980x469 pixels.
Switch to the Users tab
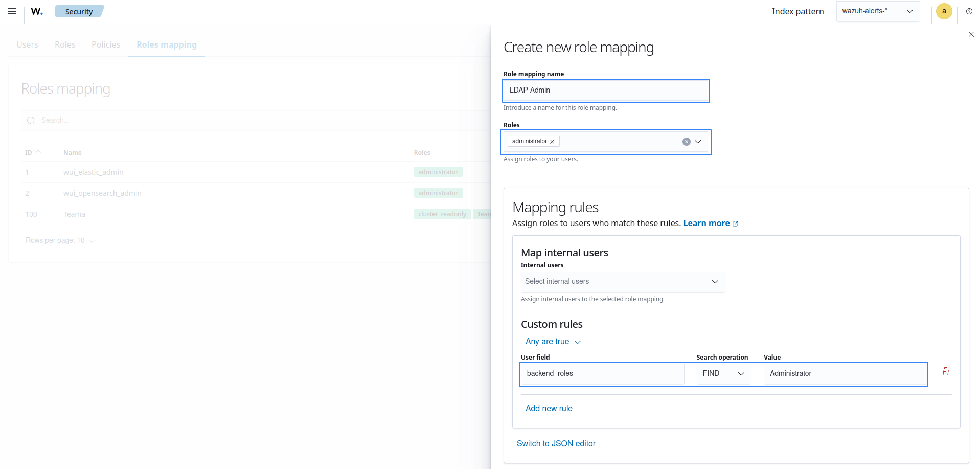[27, 44]
